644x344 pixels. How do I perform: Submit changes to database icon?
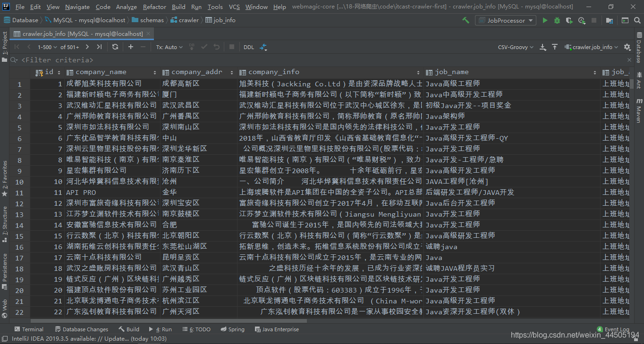[192, 47]
